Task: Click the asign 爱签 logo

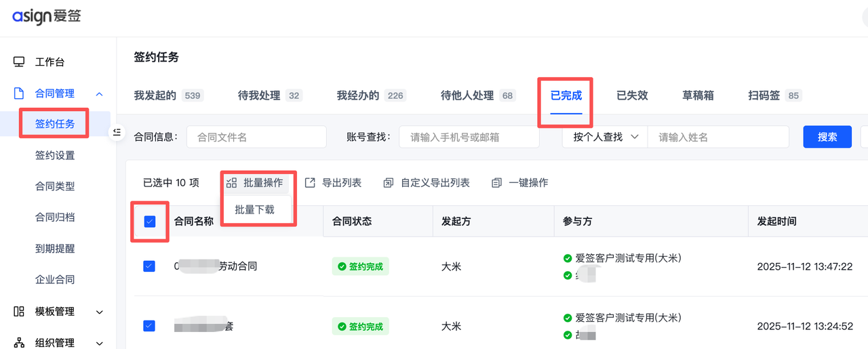Action: coord(46,16)
